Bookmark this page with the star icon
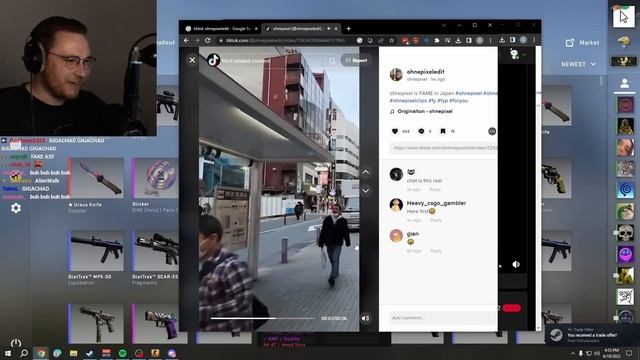The width and height of the screenshot is (640, 360). point(391,40)
